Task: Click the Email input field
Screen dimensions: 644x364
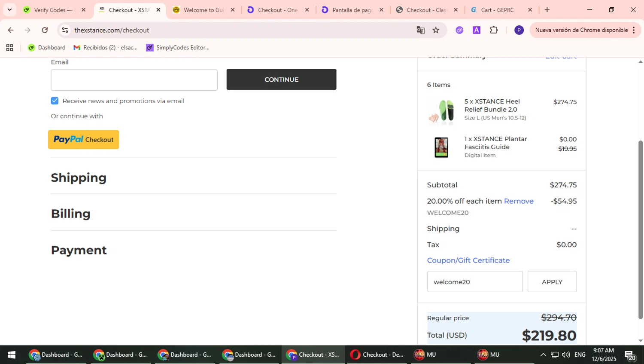Action: point(134,80)
